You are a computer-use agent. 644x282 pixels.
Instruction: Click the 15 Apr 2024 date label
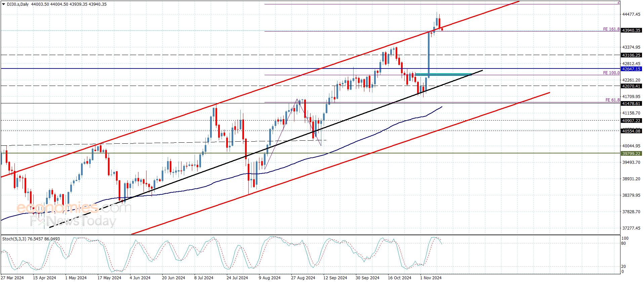tap(44, 278)
